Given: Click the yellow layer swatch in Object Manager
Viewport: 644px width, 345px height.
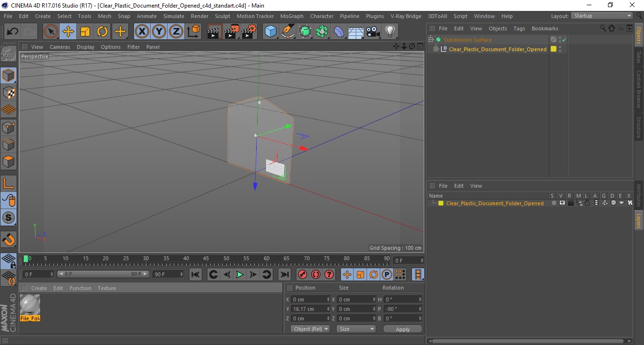Looking at the screenshot, I should [x=553, y=49].
